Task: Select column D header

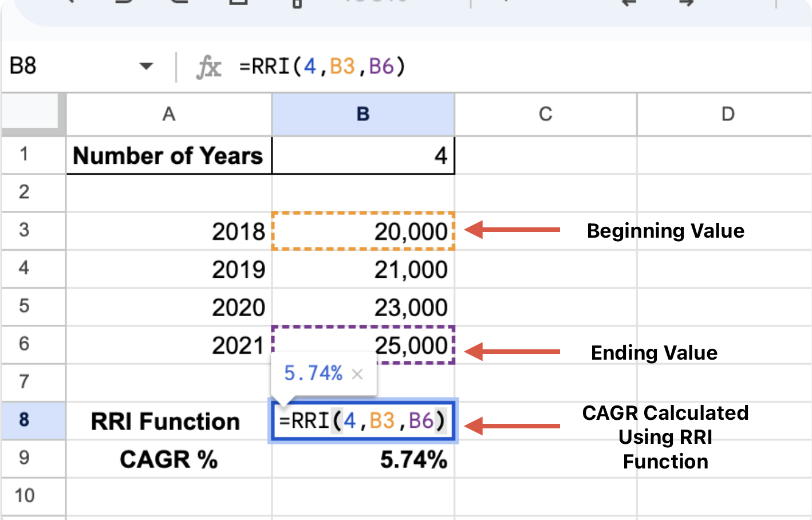Action: (x=727, y=115)
